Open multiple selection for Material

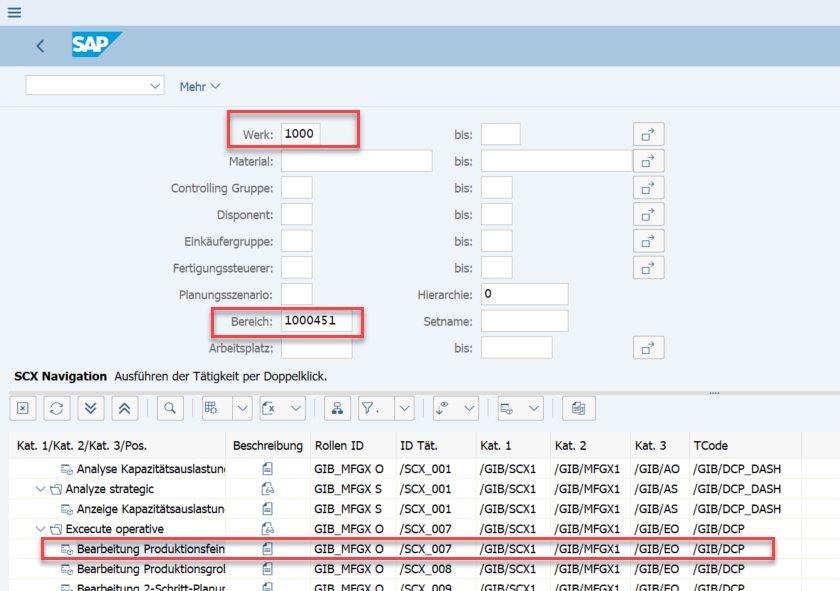[x=648, y=161]
